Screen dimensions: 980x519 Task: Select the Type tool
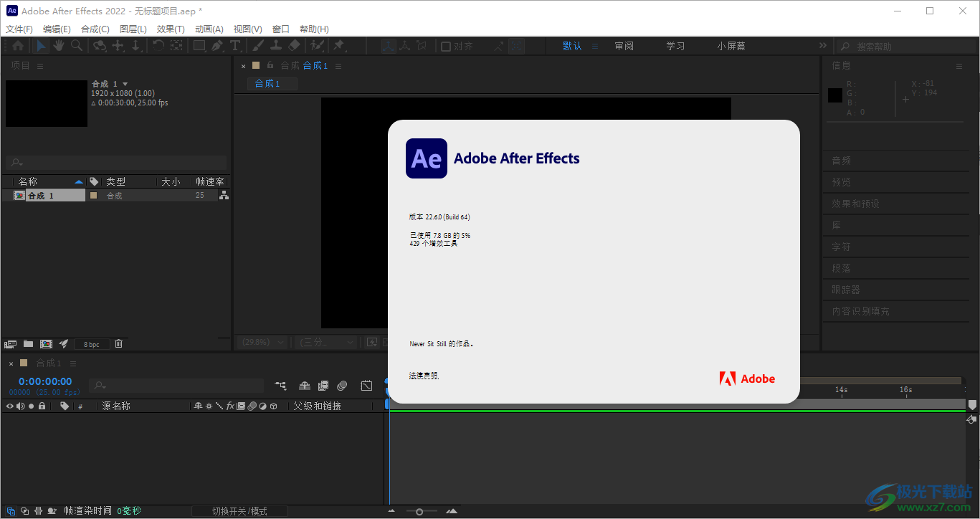pos(235,46)
